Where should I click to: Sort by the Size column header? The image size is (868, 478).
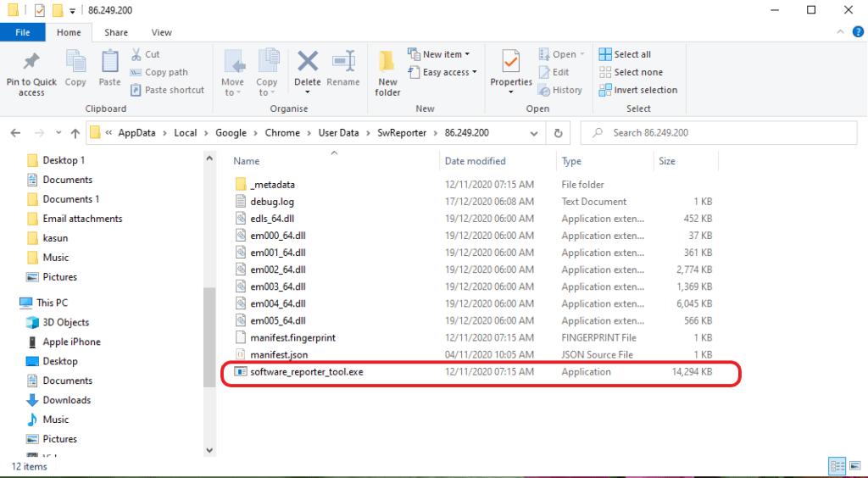tap(667, 161)
